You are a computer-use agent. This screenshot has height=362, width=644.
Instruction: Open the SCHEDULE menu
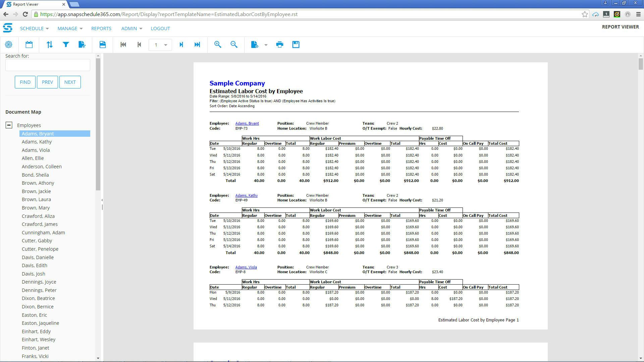[32, 28]
